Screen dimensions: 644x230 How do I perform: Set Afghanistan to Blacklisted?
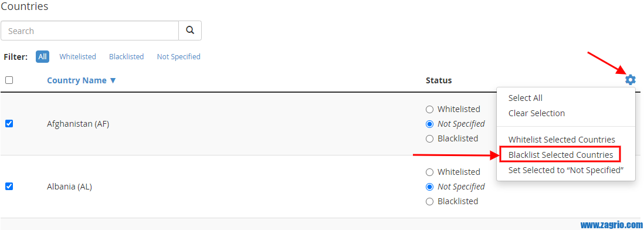(x=429, y=139)
